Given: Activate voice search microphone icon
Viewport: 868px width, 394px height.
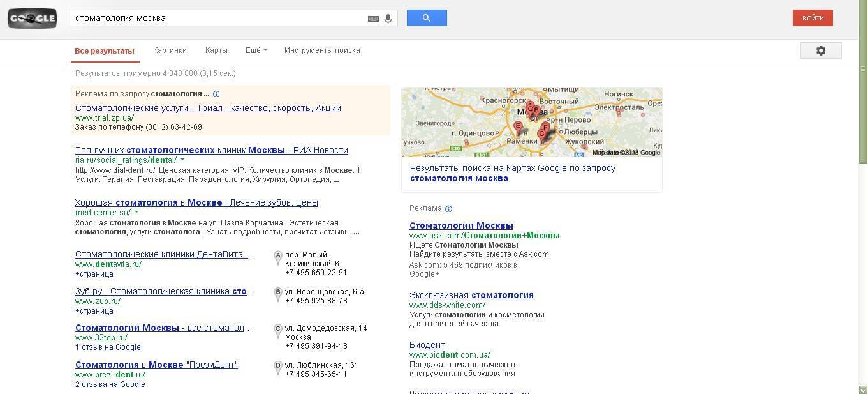Looking at the screenshot, I should [x=388, y=19].
